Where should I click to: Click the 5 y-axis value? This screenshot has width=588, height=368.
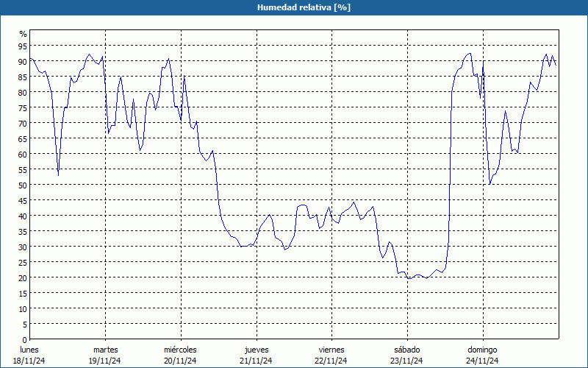(25, 324)
